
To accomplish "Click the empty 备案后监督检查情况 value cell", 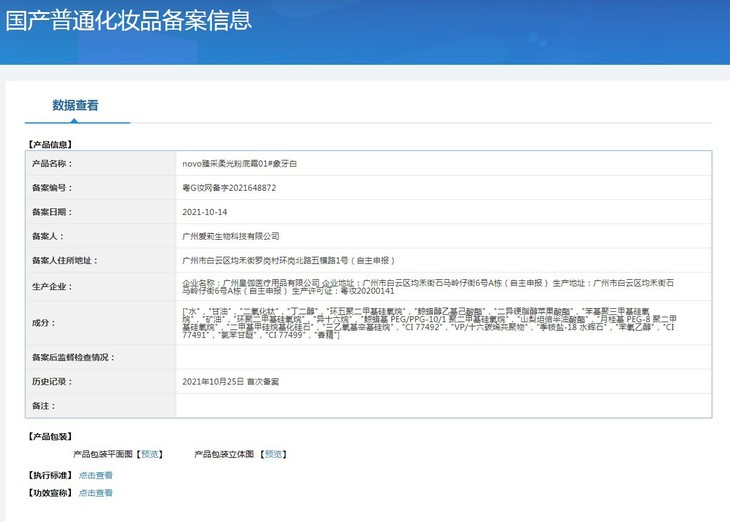I will click(443, 357).
